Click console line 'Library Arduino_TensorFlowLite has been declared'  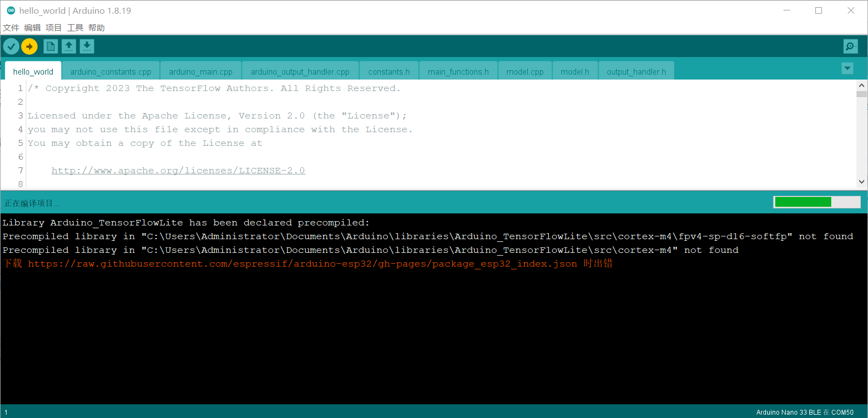[186, 223]
